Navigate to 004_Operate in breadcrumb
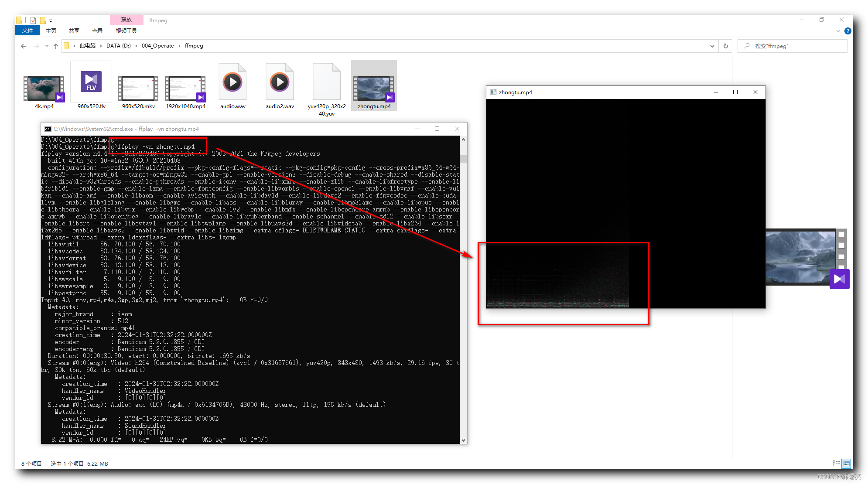Image resolution: width=868 pixels, height=484 pixels. pos(157,46)
